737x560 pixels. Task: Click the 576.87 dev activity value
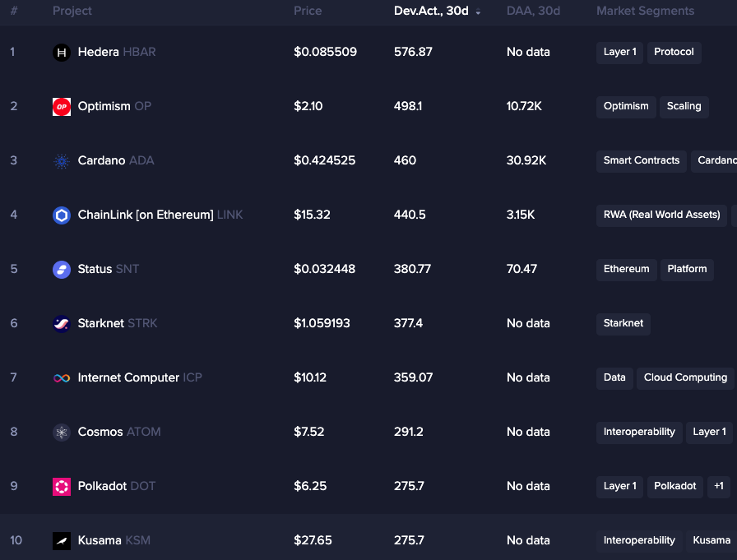pyautogui.click(x=413, y=52)
